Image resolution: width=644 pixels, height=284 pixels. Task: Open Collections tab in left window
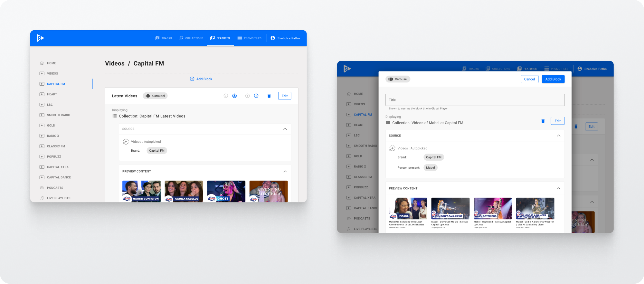191,38
